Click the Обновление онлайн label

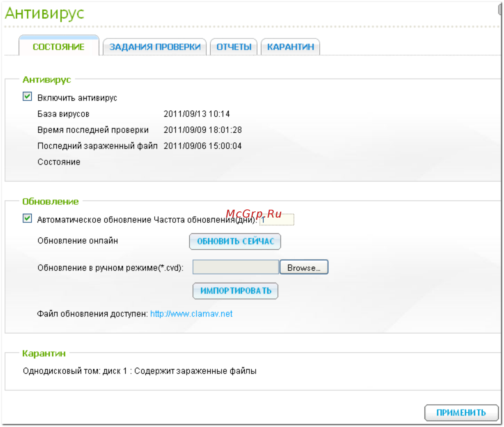[78, 241]
